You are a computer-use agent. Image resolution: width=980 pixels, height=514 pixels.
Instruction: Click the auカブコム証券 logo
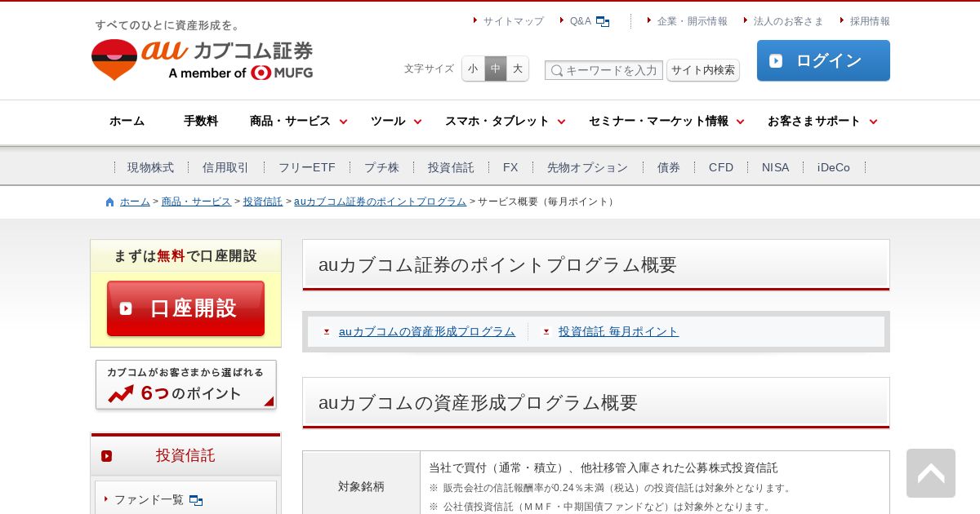click(202, 60)
